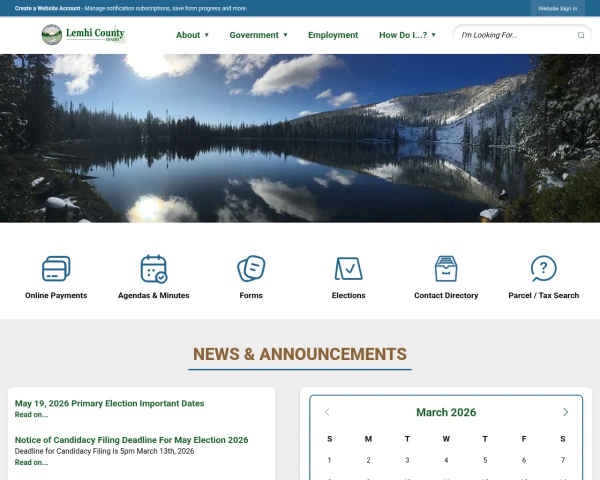Open Online Payments credit card icon
Viewport: 600px width, 480px height.
(x=56, y=268)
